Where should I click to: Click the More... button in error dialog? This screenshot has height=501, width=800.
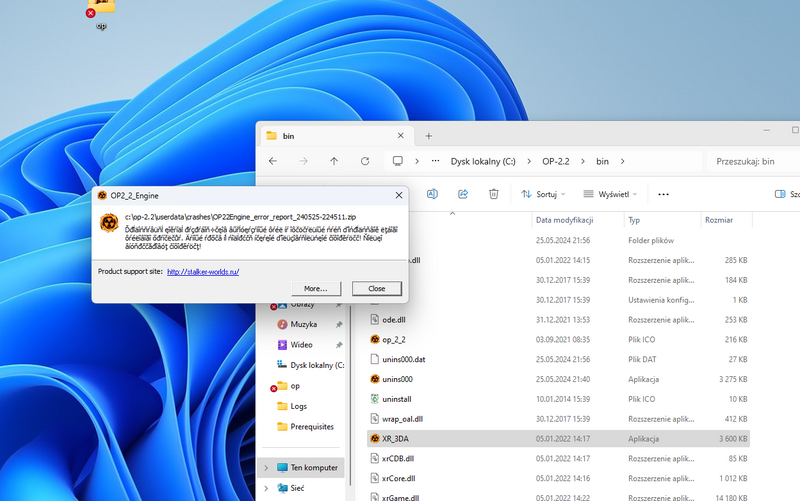[316, 288]
